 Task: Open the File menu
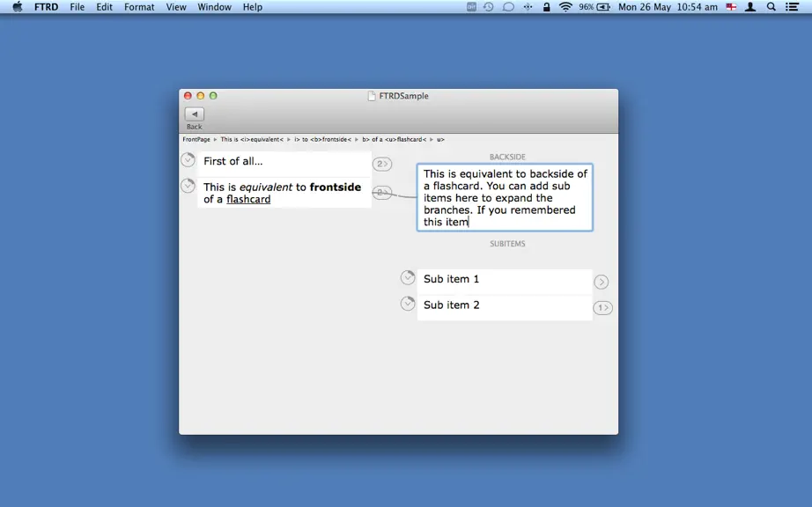click(x=78, y=7)
